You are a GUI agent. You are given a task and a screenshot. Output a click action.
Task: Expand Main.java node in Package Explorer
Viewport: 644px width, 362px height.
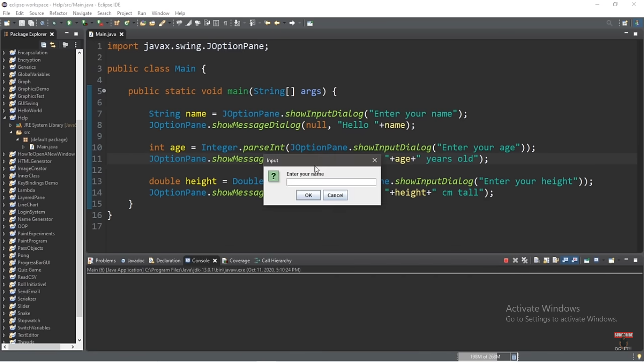24,147
